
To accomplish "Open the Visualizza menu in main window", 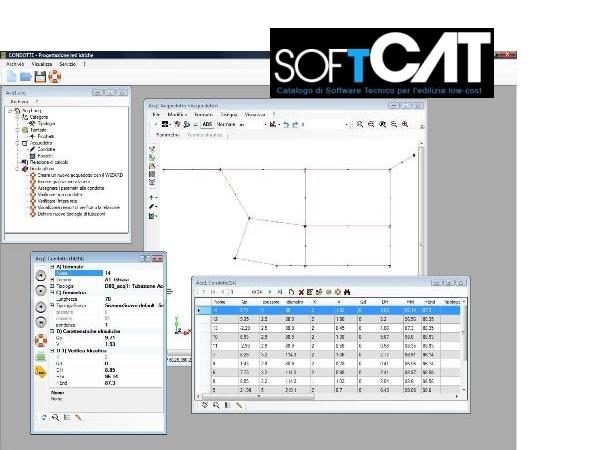I will click(42, 64).
